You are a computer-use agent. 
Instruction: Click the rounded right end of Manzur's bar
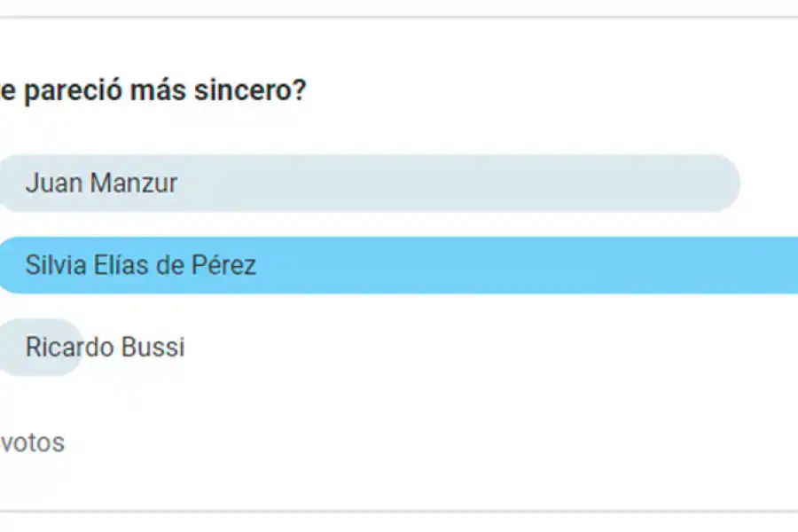(x=725, y=184)
